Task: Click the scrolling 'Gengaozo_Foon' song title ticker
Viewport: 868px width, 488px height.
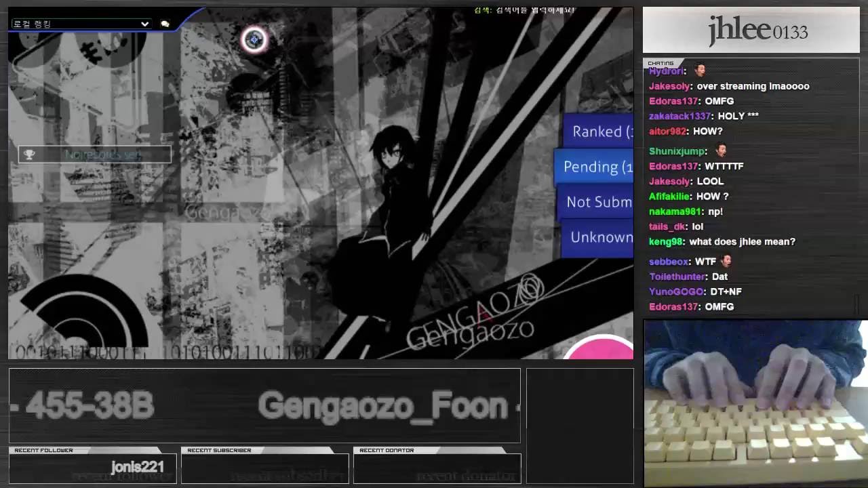Action: [x=383, y=406]
